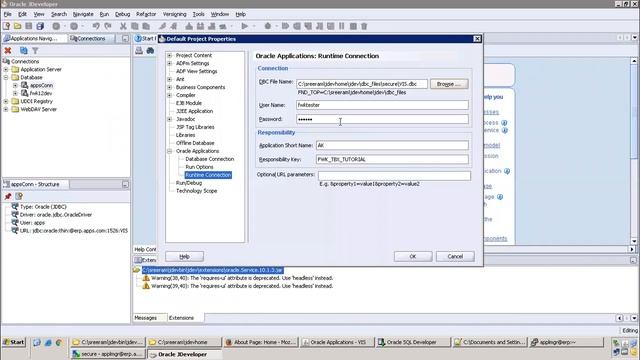Collapse the Database folder in Connections
This screenshot has width=640, height=360.
(x=6, y=77)
